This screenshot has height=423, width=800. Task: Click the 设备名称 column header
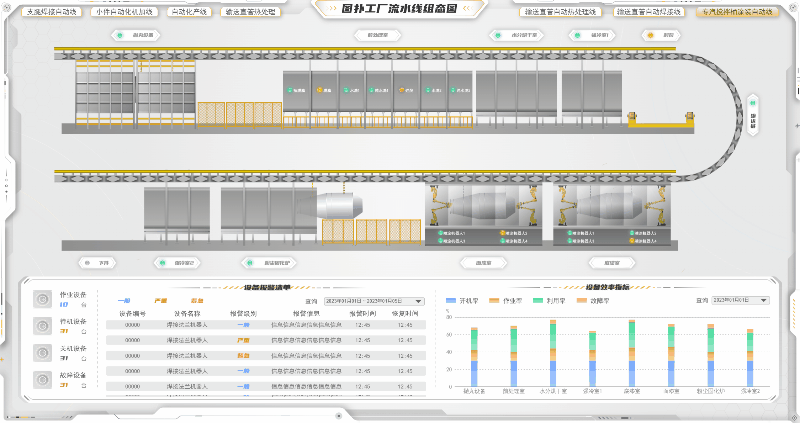coord(187,313)
